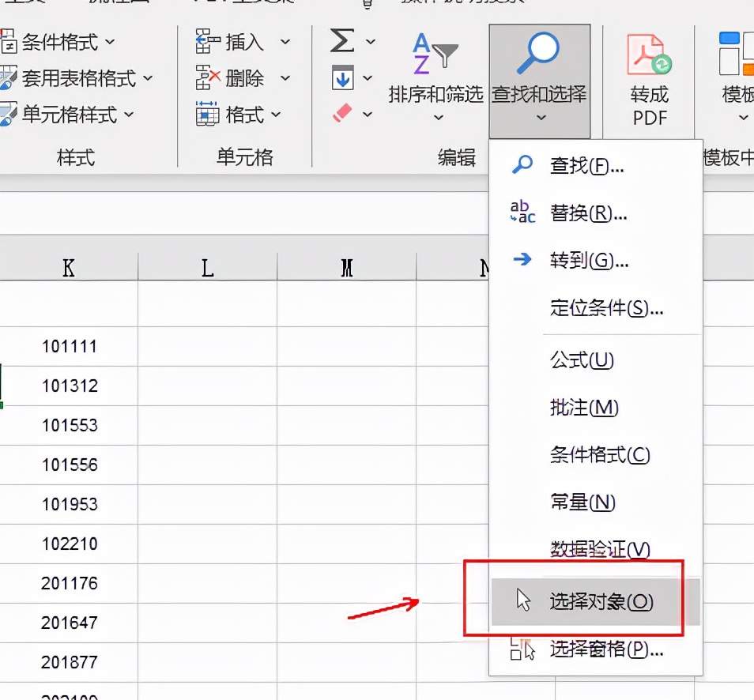754x700 pixels.
Task: Click the Convert to PDF (转成PDF) icon
Action: pyautogui.click(x=649, y=54)
